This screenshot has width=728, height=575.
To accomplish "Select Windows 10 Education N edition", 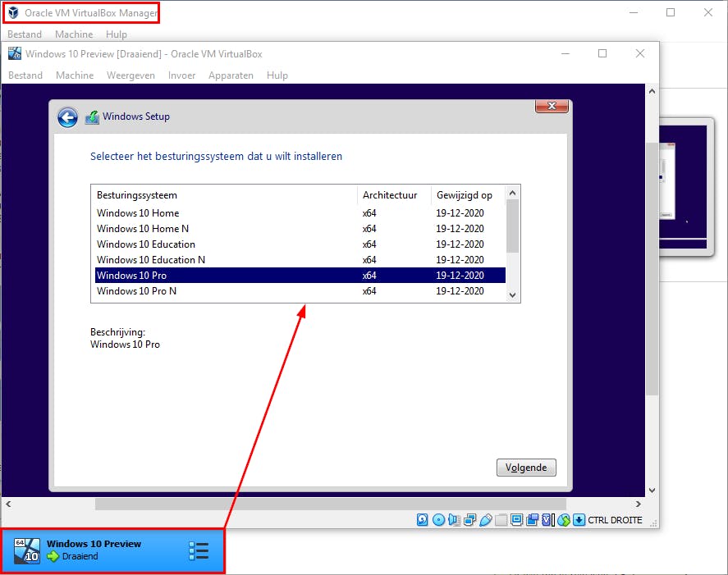I will 300,259.
